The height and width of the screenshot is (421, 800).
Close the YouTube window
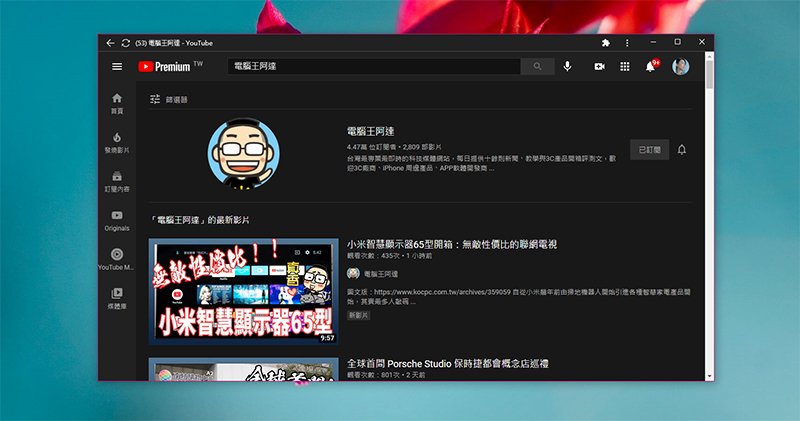coord(702,42)
